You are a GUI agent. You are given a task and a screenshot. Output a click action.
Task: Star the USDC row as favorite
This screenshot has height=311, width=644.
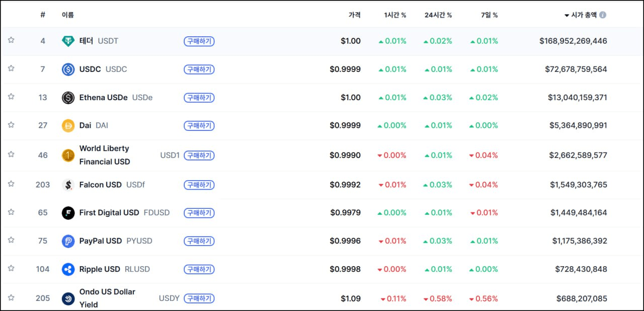11,68
